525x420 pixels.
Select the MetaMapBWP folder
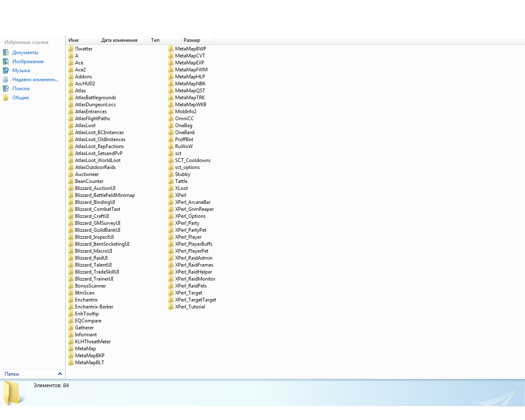[x=190, y=49]
